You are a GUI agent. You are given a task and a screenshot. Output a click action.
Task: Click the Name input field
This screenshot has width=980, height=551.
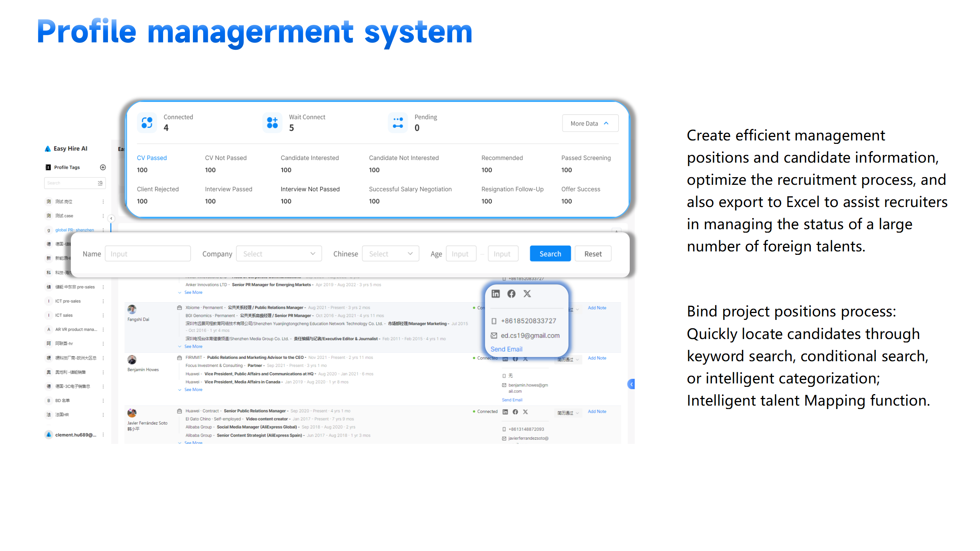148,254
